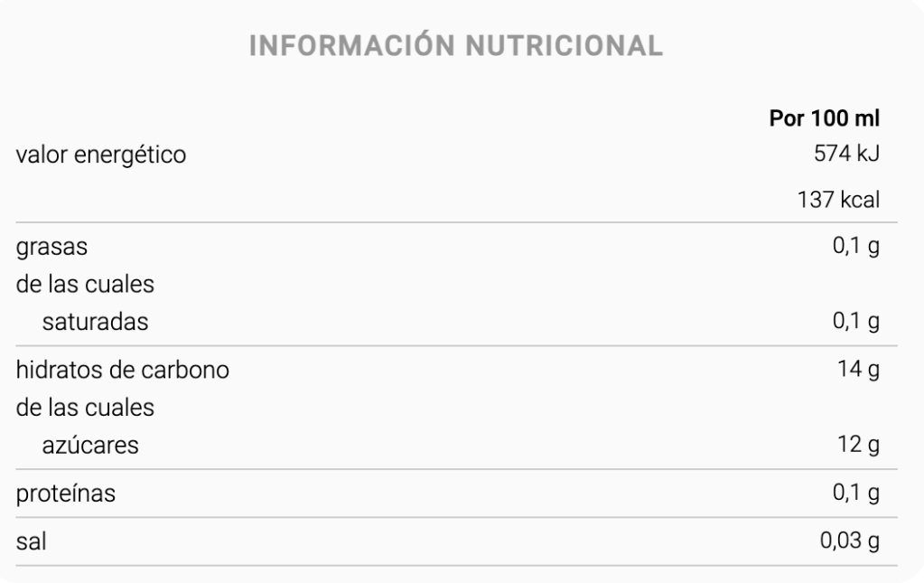Click 'de las cuales' under hidratos de carbono
Screen dimensions: 924x583
(x=85, y=408)
